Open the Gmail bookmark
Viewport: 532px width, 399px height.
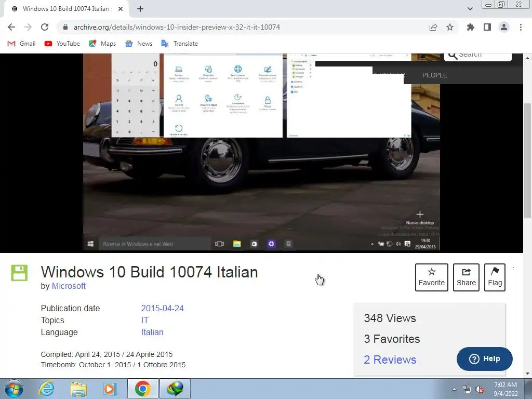21,44
